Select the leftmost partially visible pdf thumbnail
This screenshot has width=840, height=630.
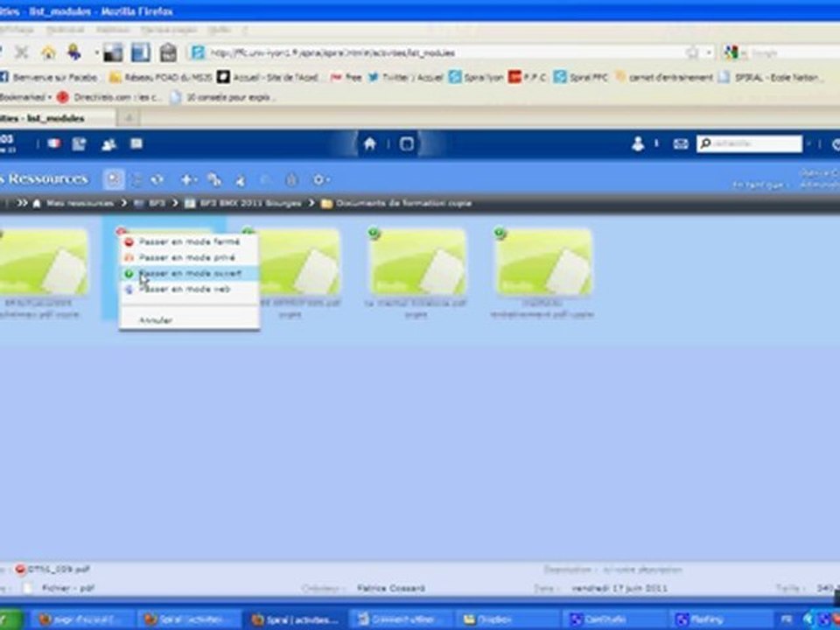pyautogui.click(x=44, y=262)
